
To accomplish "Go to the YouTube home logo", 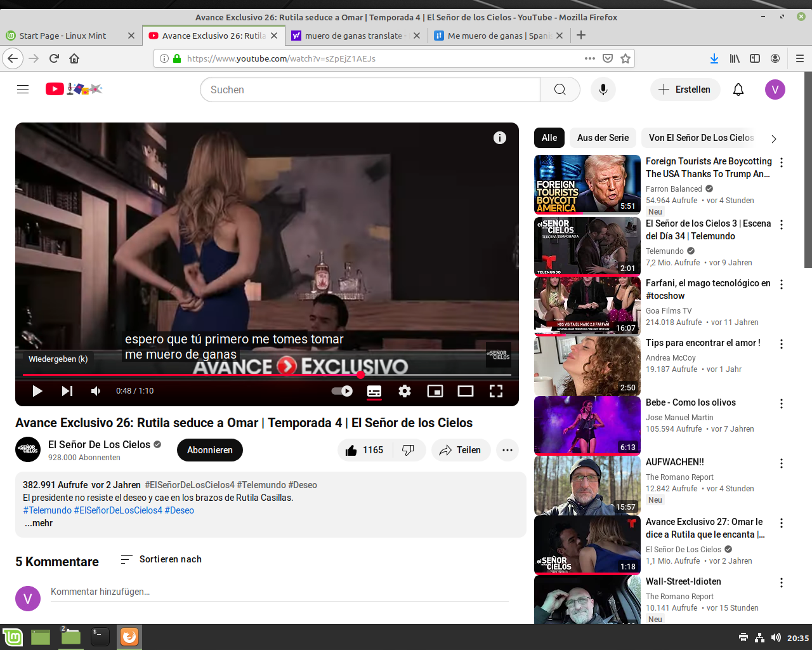I will point(74,90).
